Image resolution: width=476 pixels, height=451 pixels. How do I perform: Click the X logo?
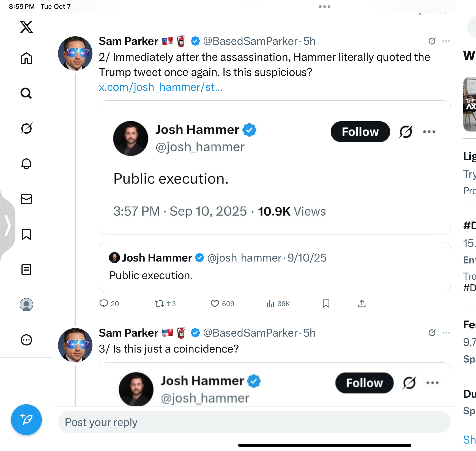[x=26, y=27]
